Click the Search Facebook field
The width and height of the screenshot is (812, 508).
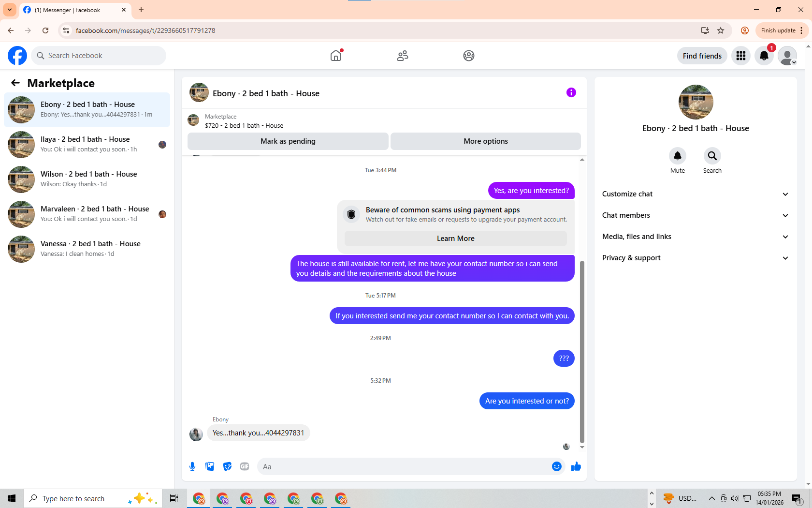coord(99,56)
